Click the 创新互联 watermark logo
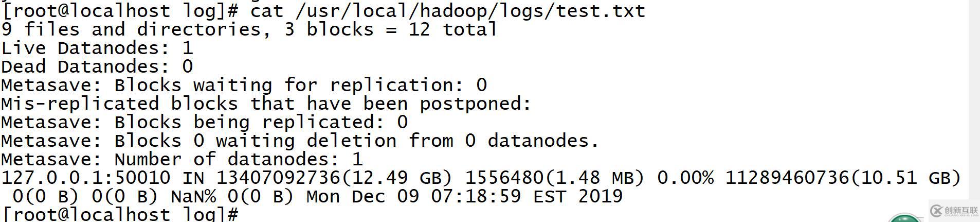The image size is (980, 222). [954, 210]
